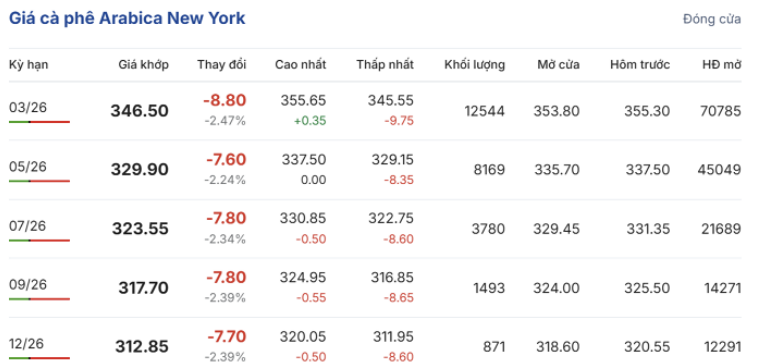The image size is (757, 363).
Task: Select the 05/26 contract term
Action: 28,167
